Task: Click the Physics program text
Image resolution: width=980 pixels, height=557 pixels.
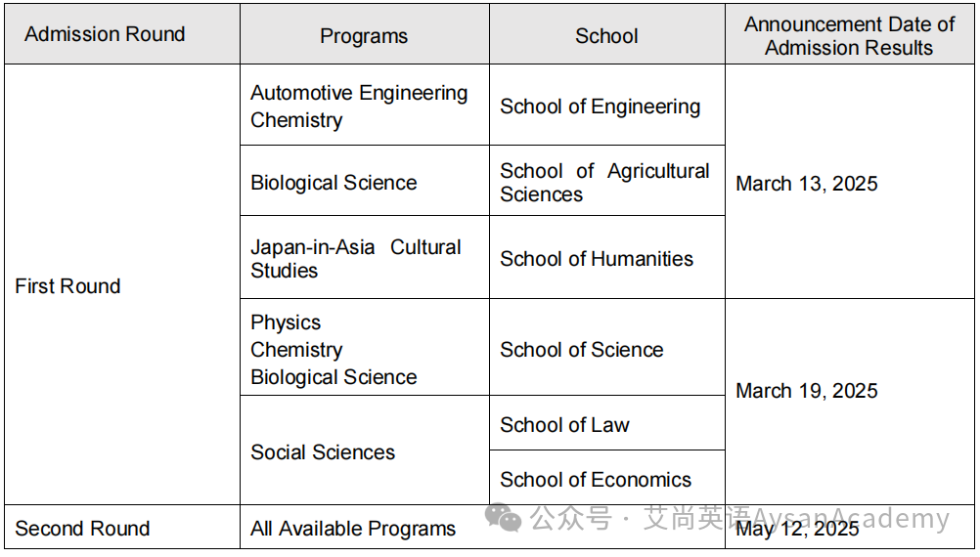Action: click(x=286, y=322)
